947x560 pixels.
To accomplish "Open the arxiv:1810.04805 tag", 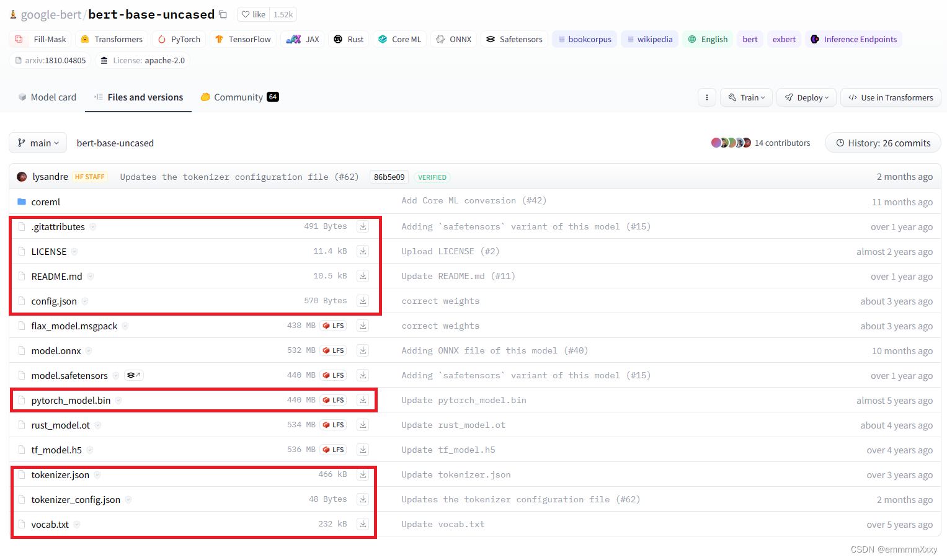I will (50, 60).
